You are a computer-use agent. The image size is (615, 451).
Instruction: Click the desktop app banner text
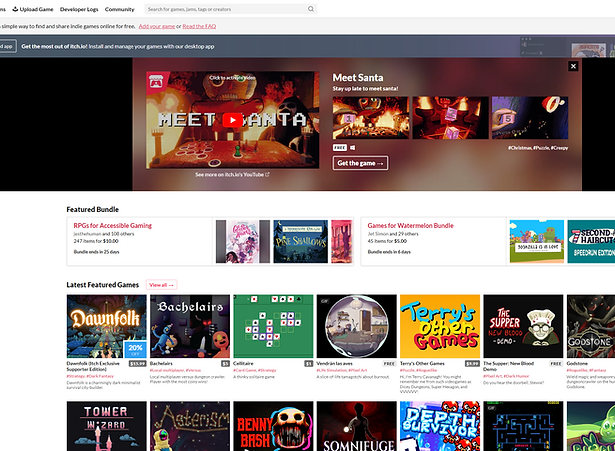pos(118,46)
